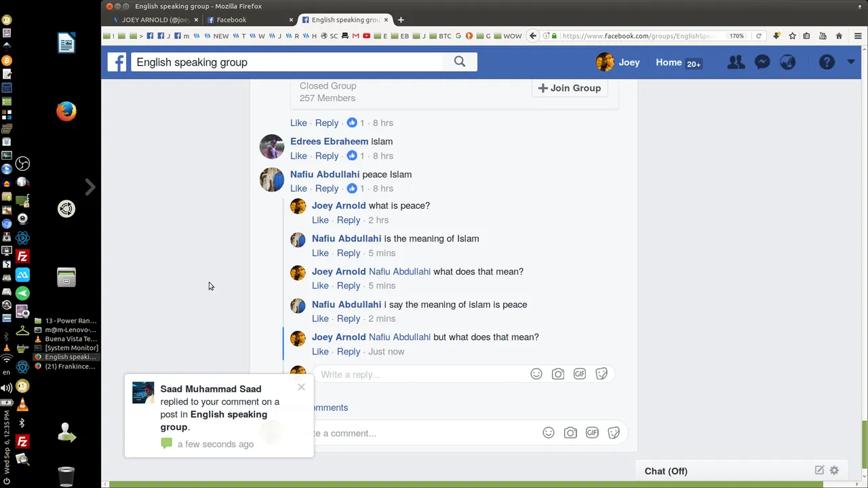Dismiss the Saad Muhammad Saad notification
This screenshot has width=868, height=488.
(301, 387)
